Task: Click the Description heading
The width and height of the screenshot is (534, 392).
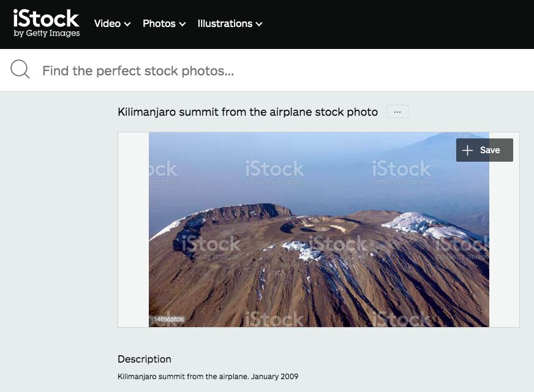Action: coord(145,359)
